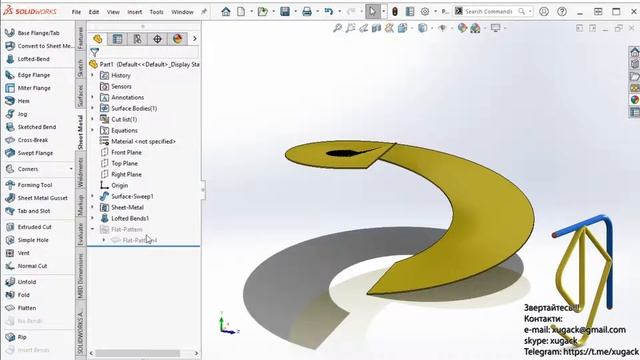Viewport: 640px width, 360px height.
Task: Activate the Sketched Bend tool
Action: pos(31,127)
